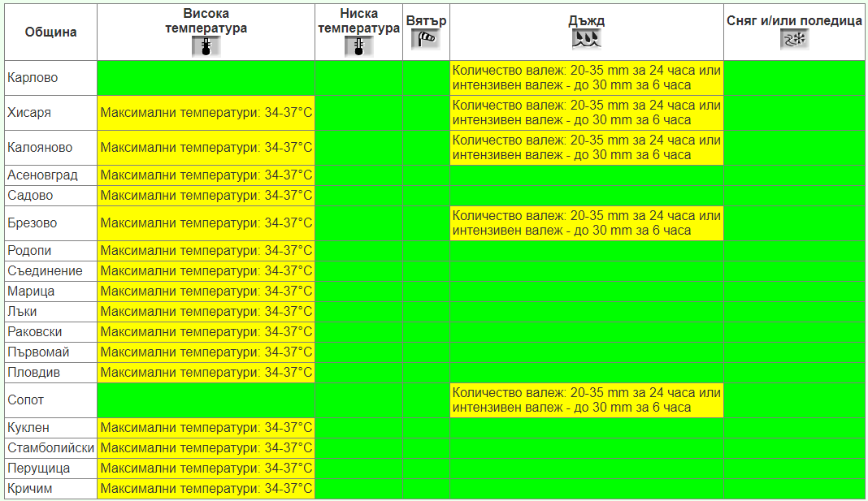Select the Стамболийски municipality row label
The height and width of the screenshot is (501, 868).
coord(50,448)
